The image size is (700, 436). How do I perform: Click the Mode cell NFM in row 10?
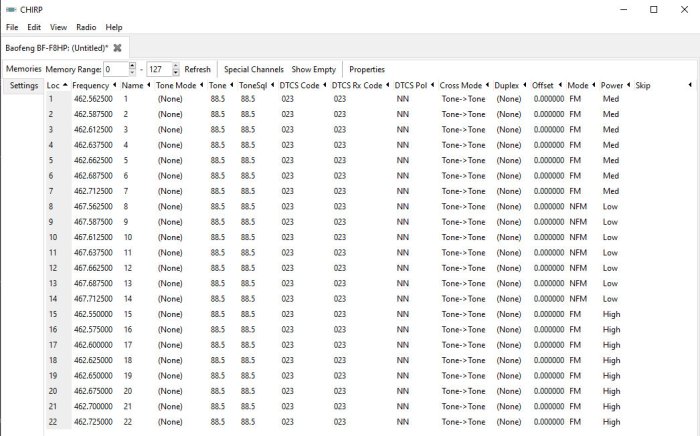(x=578, y=237)
